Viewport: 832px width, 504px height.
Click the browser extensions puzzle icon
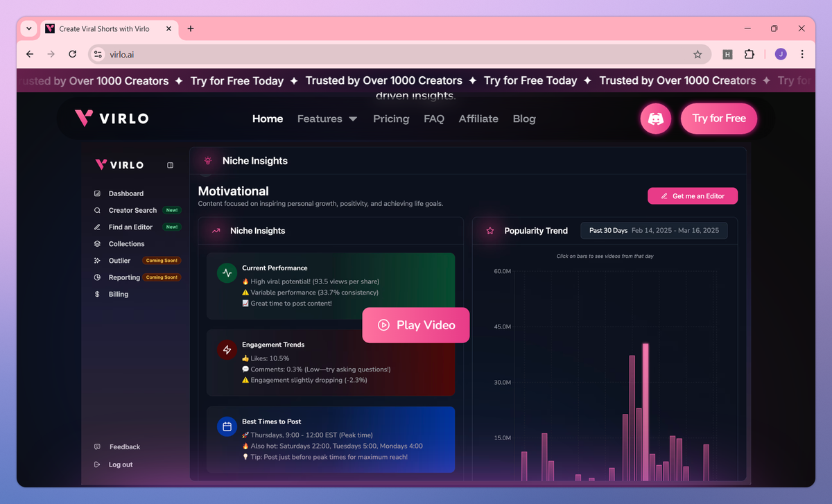(749, 54)
